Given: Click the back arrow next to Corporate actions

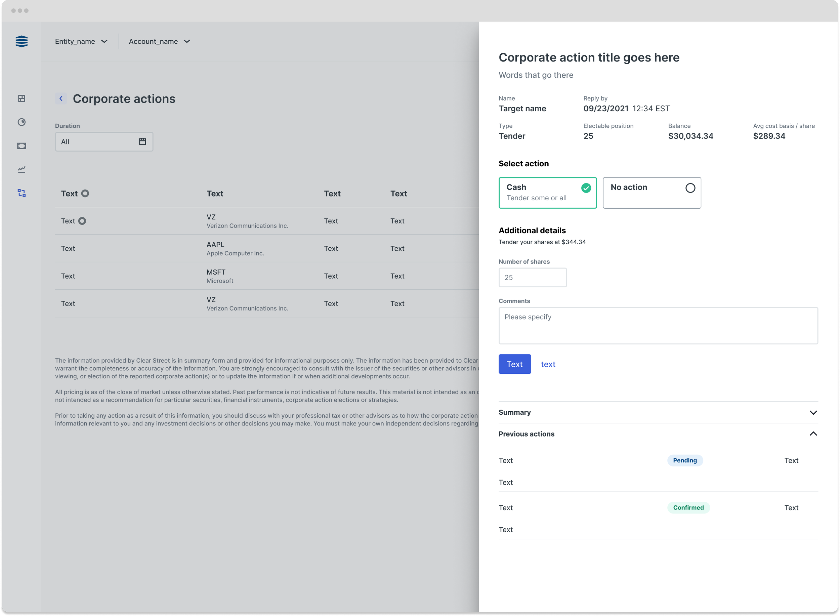Looking at the screenshot, I should [61, 98].
